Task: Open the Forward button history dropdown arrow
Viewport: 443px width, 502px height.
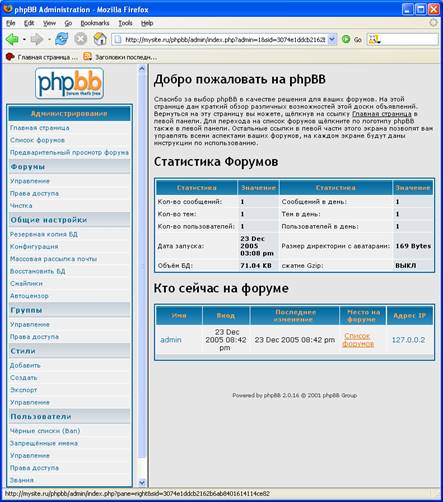Action: pyautogui.click(x=49, y=40)
